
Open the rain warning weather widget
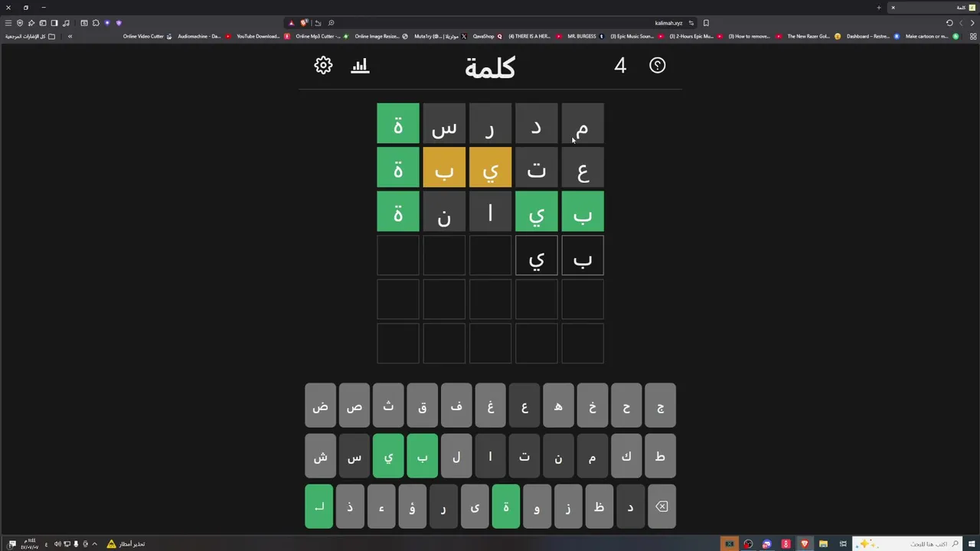pos(126,543)
